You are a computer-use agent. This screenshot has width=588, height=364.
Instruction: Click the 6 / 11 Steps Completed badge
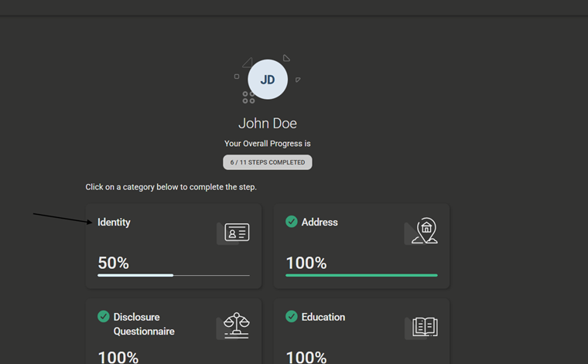pos(268,162)
